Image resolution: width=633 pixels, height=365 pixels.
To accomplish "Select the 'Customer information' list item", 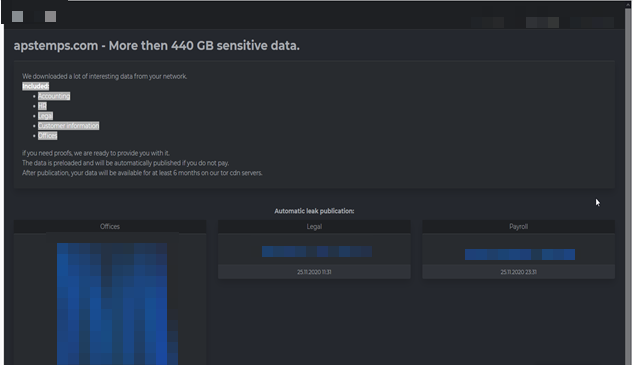I will 69,126.
